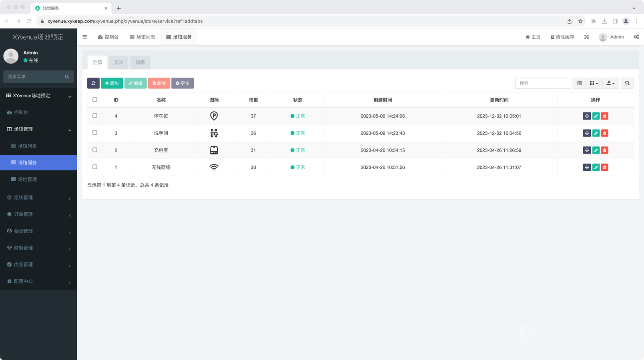644x360 pixels.
Task: Open 场地管理 in sidebar
Action: [x=27, y=179]
